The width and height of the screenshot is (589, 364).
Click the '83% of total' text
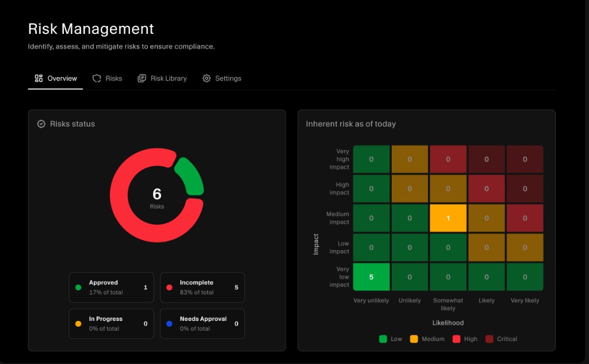coord(197,292)
